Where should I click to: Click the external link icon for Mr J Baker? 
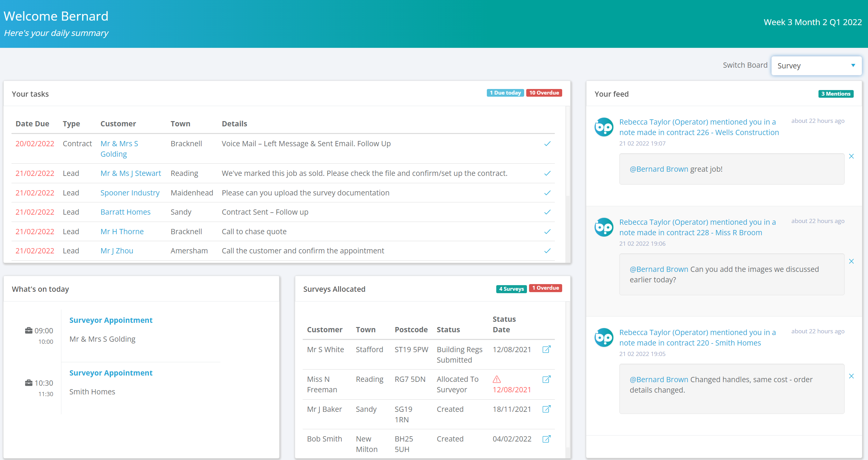[546, 409]
